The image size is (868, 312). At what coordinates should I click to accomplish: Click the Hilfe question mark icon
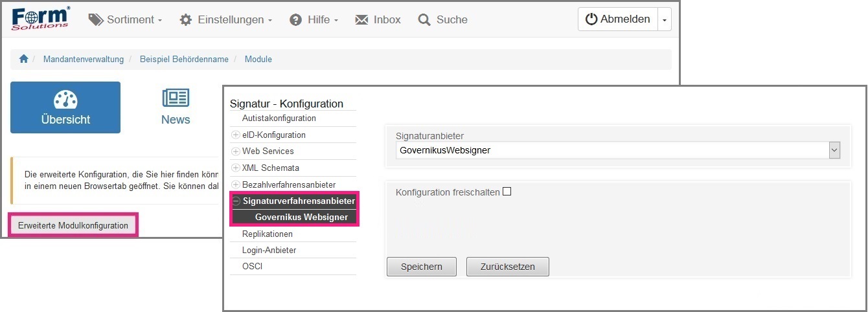click(296, 20)
